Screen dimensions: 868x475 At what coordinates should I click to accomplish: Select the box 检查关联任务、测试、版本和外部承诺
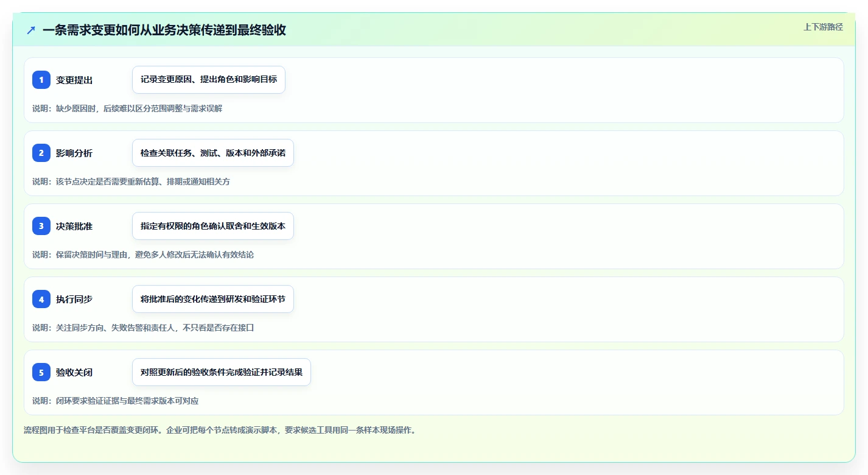coord(213,153)
